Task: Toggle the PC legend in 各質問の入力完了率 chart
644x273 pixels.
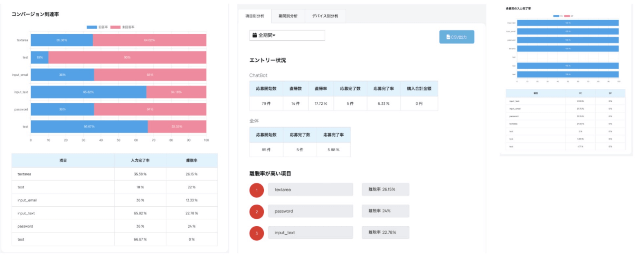Action: pos(556,16)
